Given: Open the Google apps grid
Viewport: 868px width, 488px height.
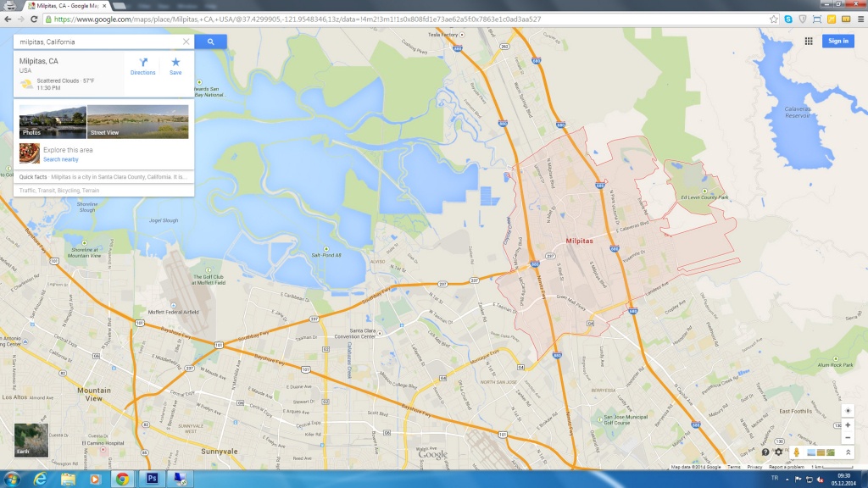Looking at the screenshot, I should [x=809, y=41].
